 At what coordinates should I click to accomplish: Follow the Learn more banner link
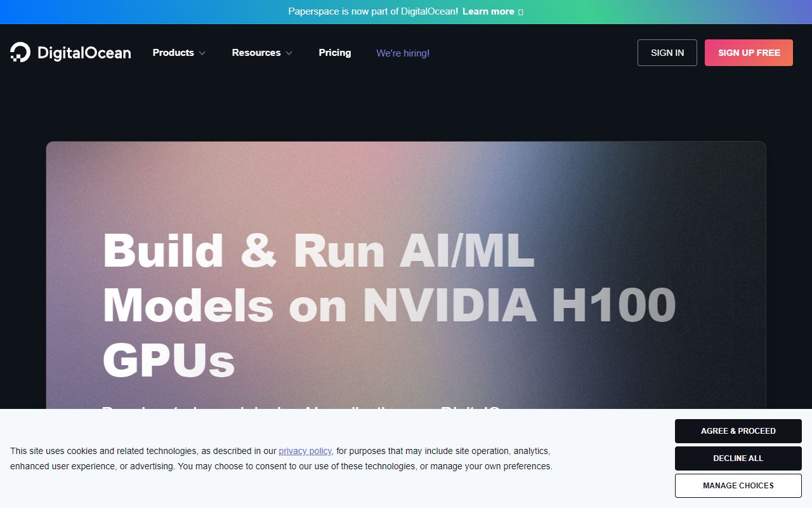pyautogui.click(x=488, y=11)
